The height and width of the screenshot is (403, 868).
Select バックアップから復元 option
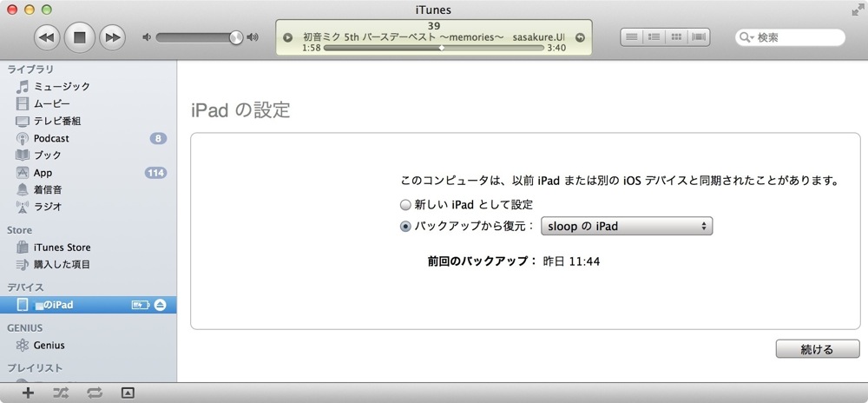467,227
